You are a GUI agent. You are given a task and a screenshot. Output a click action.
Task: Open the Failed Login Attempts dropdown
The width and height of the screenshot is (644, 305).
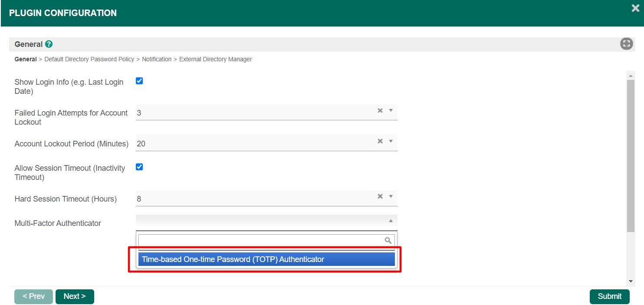[x=391, y=111]
